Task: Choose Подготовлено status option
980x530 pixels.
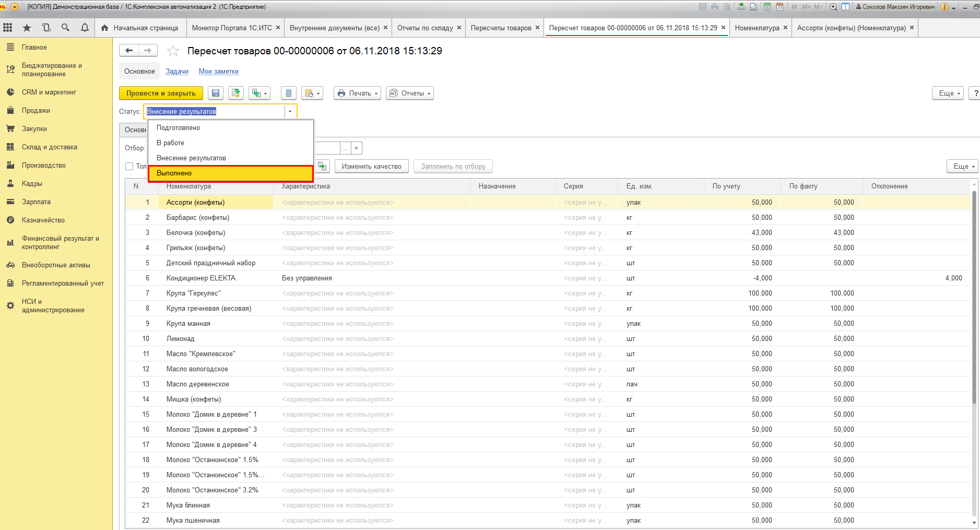Action: tap(178, 128)
